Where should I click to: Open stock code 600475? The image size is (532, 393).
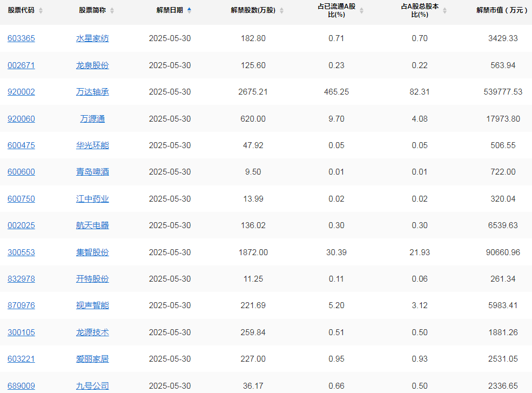tap(22, 145)
